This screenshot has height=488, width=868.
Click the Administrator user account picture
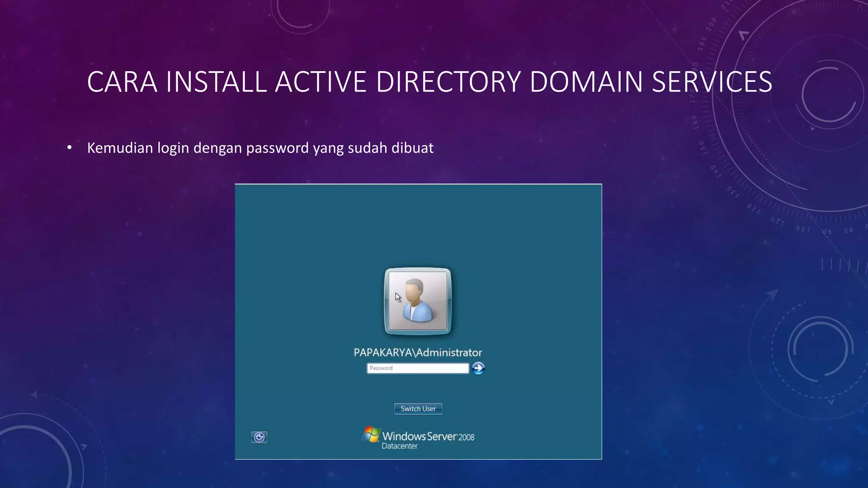coord(418,301)
